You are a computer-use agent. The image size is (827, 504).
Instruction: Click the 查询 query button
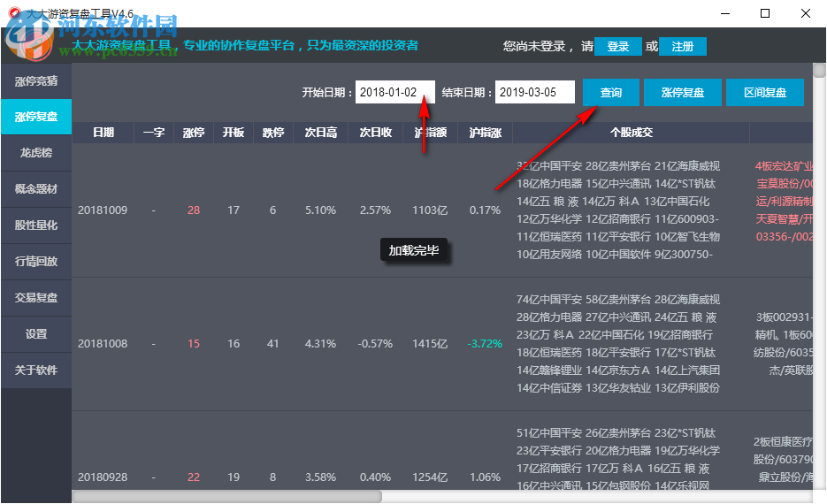pyautogui.click(x=611, y=93)
